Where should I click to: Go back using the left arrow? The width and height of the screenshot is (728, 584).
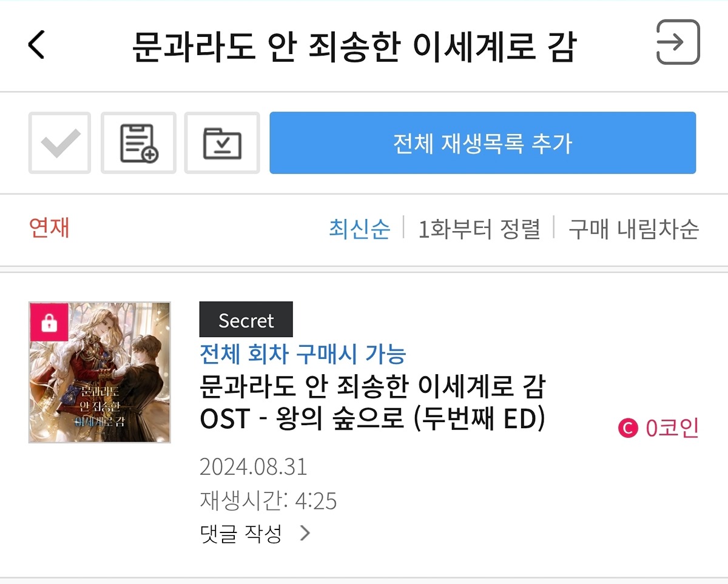36,45
